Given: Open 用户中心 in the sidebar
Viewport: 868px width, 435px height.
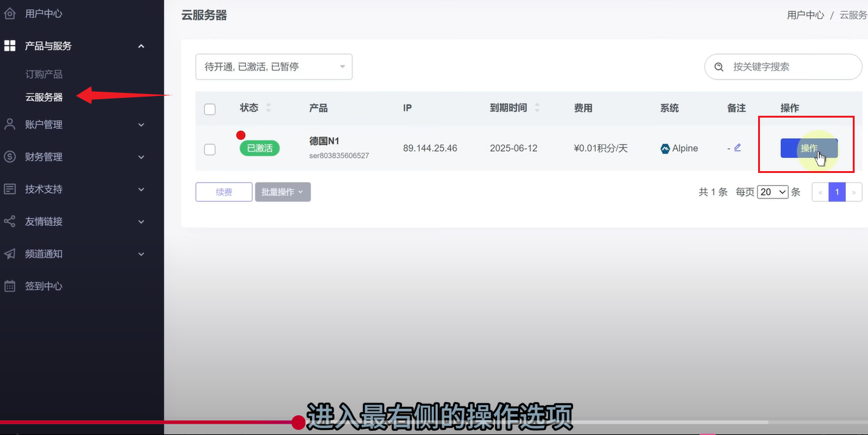Looking at the screenshot, I should click(44, 13).
